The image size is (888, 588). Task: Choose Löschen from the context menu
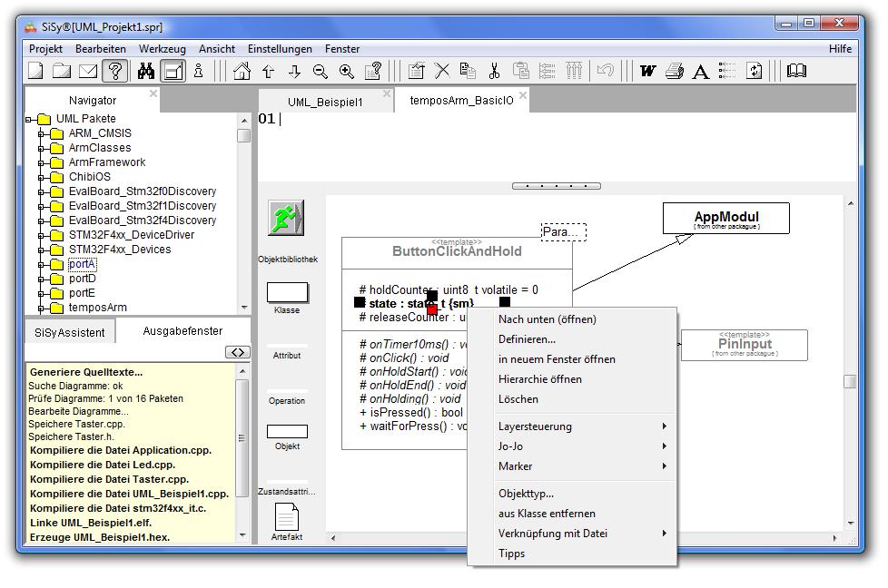518,399
